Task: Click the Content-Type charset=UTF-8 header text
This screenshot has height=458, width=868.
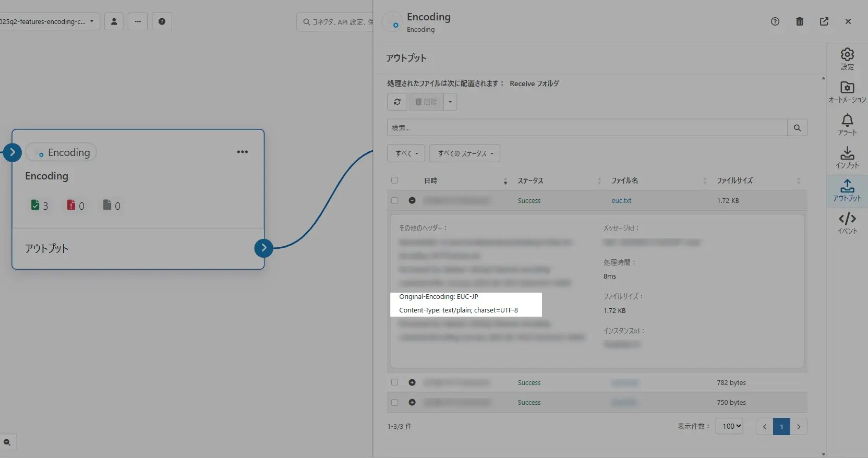Action: [459, 310]
